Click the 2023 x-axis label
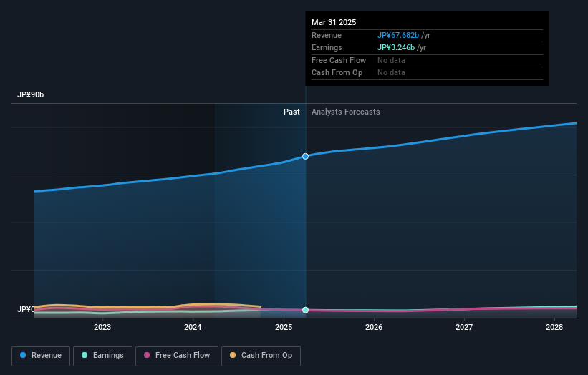Screen dimensions: 588x375 pyautogui.click(x=102, y=327)
